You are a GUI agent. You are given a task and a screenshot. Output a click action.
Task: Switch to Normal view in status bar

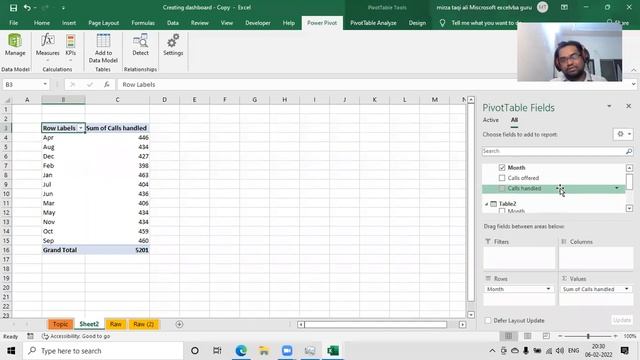pyautogui.click(x=509, y=336)
